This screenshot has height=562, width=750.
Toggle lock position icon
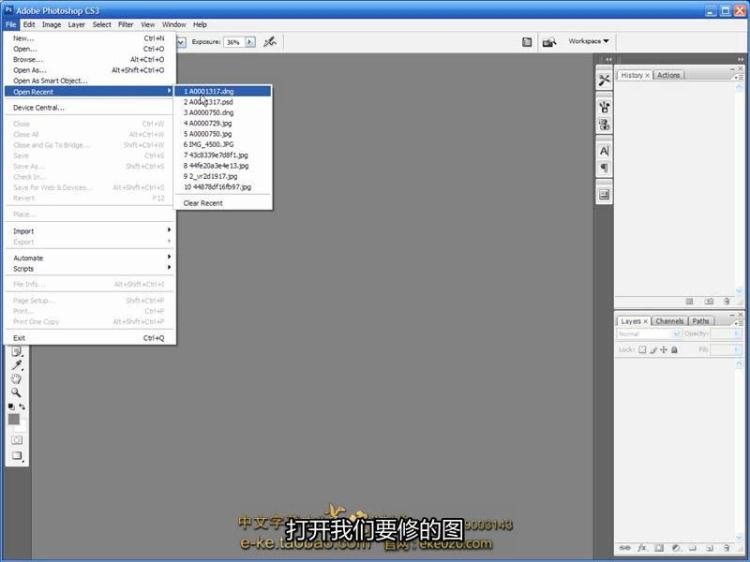(x=663, y=350)
